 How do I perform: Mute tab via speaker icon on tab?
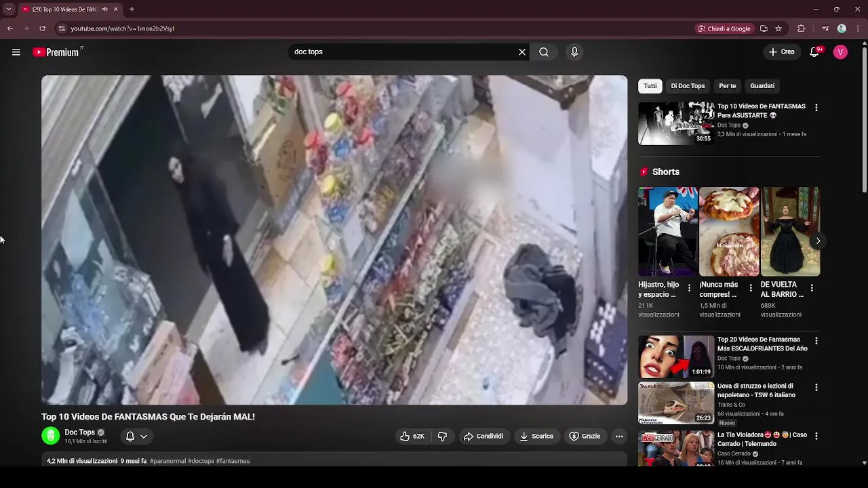(x=104, y=9)
